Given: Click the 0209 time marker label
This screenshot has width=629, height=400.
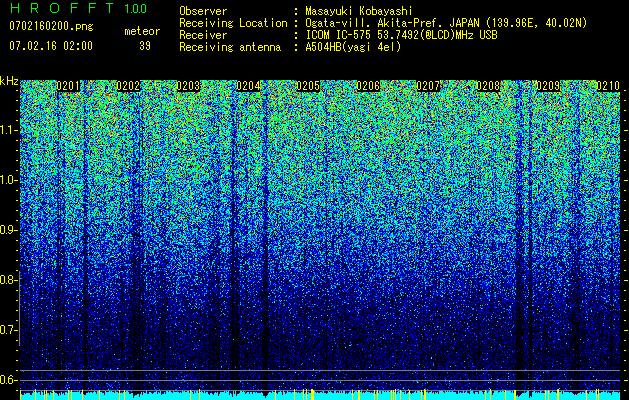Looking at the screenshot, I should (x=548, y=86).
